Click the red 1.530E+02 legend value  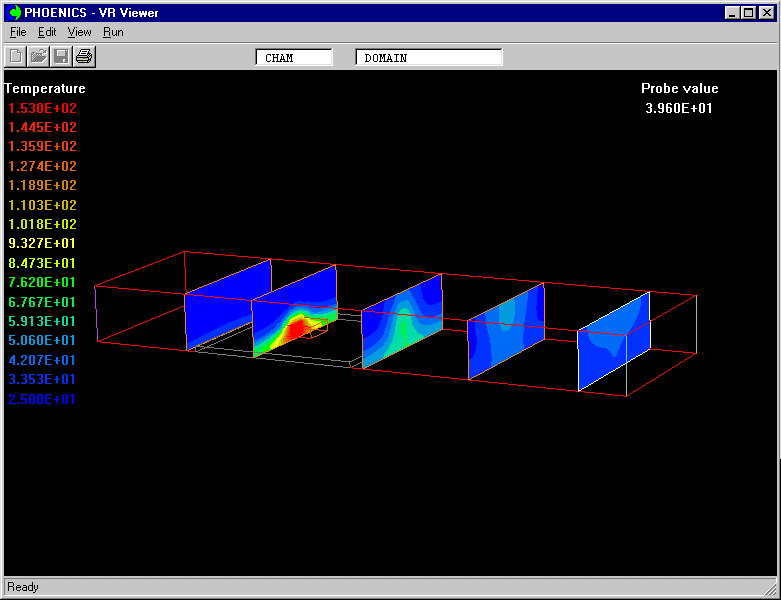coord(42,108)
